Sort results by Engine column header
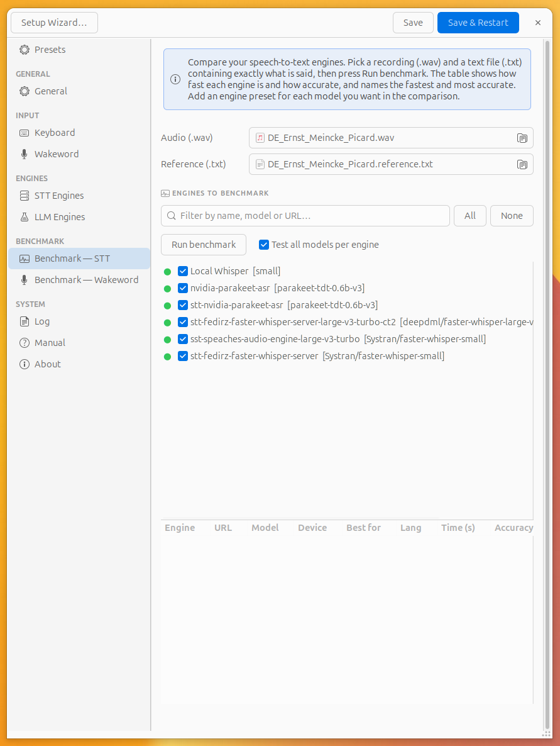Screen dimensions: 560x746 click(180, 528)
